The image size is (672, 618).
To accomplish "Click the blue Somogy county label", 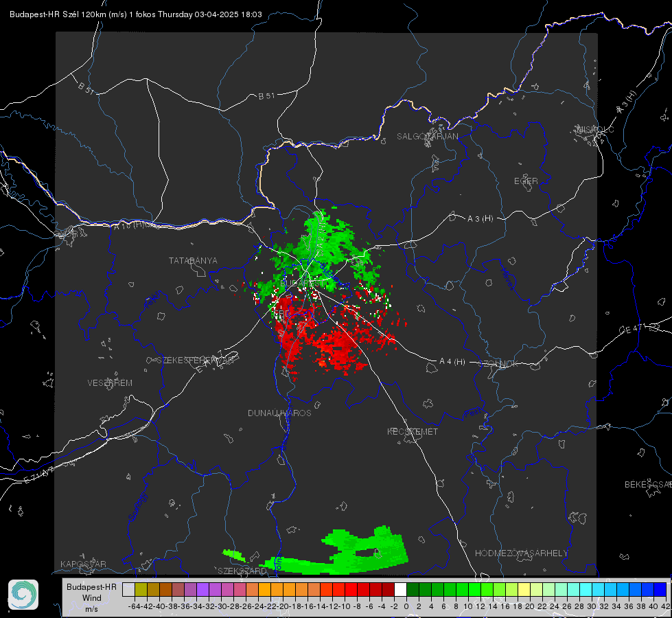I will [137, 506].
